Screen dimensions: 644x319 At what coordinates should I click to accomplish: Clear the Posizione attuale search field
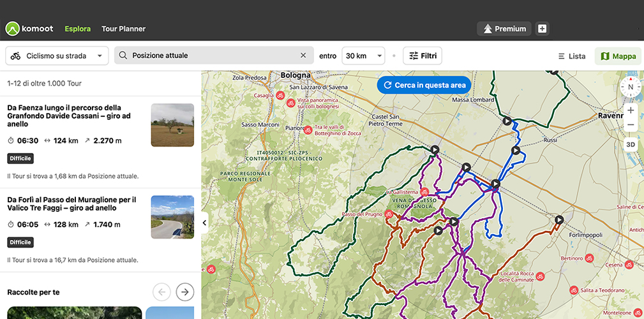click(x=303, y=56)
